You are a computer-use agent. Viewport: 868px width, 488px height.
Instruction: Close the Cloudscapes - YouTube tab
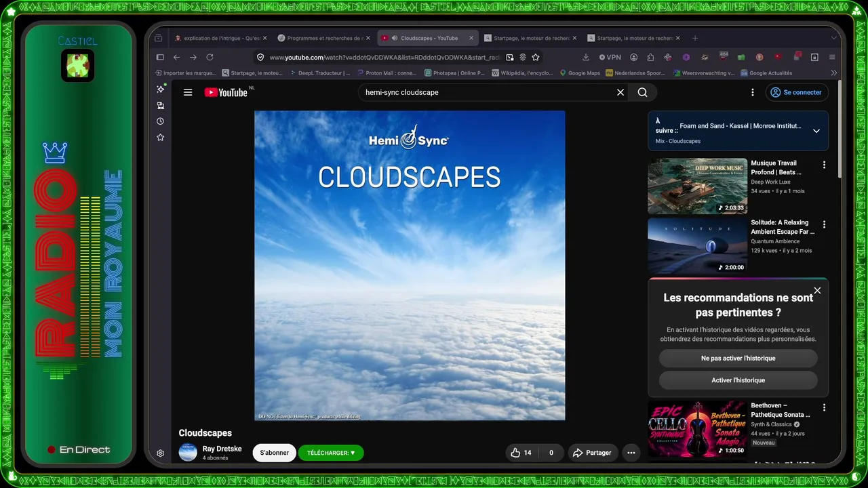pyautogui.click(x=471, y=38)
